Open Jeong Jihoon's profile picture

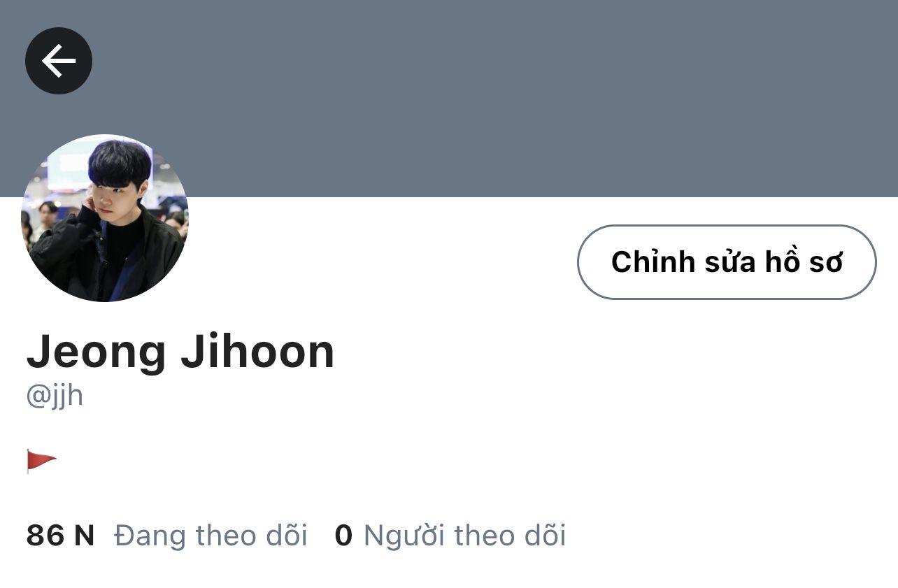click(105, 218)
